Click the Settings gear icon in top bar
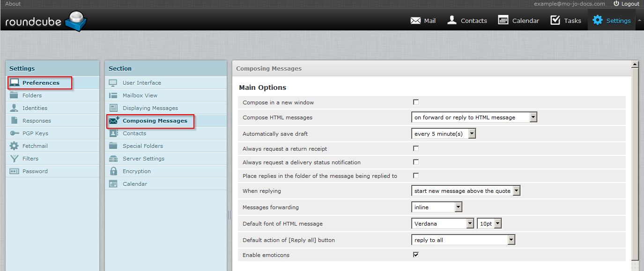The width and height of the screenshot is (644, 271). [x=598, y=20]
